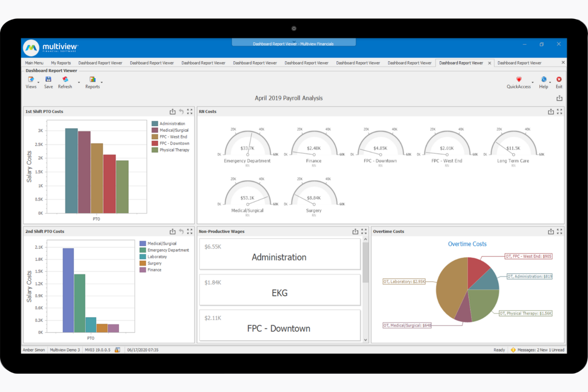The image size is (588, 392).
Task: Switch to the My Reports tab
Action: tap(60, 63)
